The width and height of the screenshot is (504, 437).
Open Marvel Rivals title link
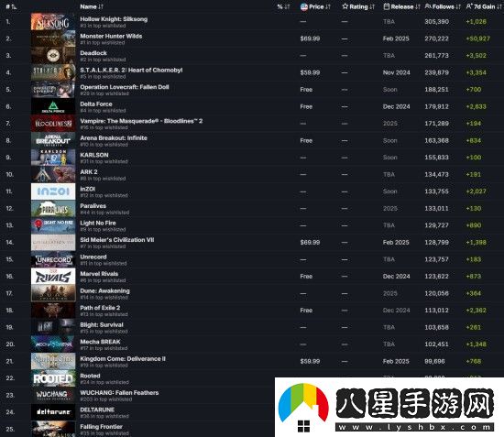99,274
